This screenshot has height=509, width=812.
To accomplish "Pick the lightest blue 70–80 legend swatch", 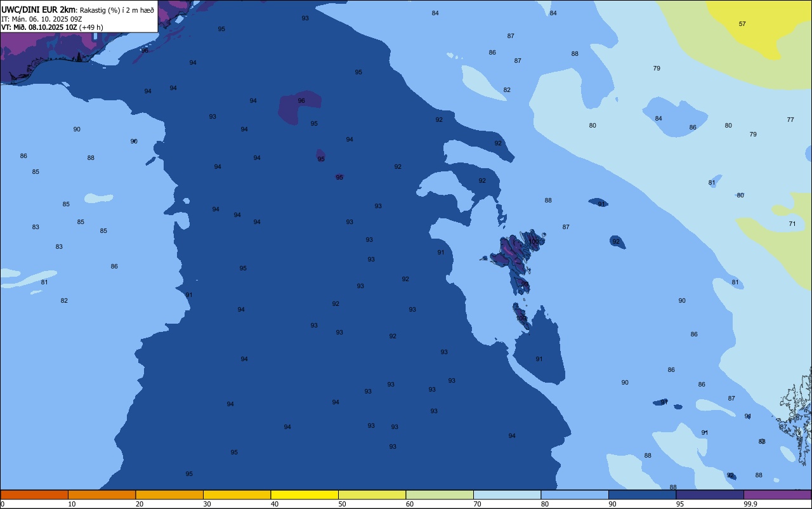I will click(x=507, y=494).
